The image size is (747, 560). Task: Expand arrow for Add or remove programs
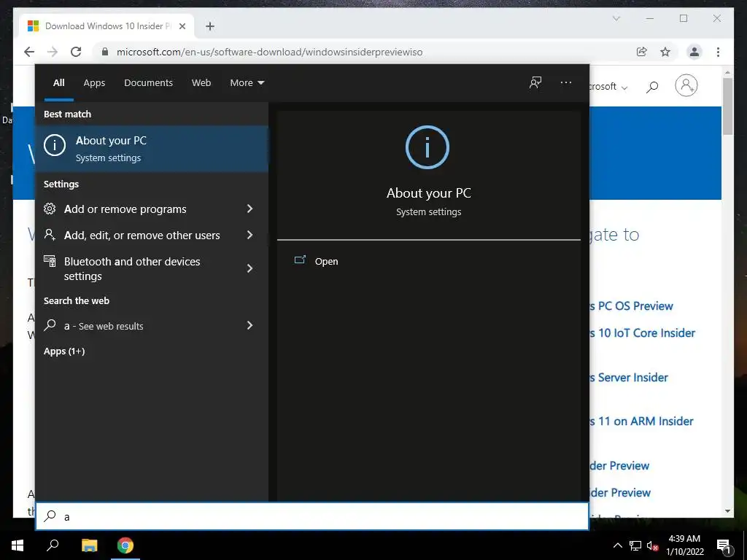(249, 209)
